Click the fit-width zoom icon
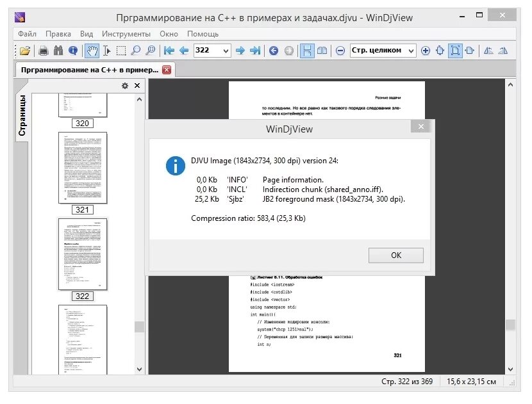The height and width of the screenshot is (404, 532). (470, 51)
